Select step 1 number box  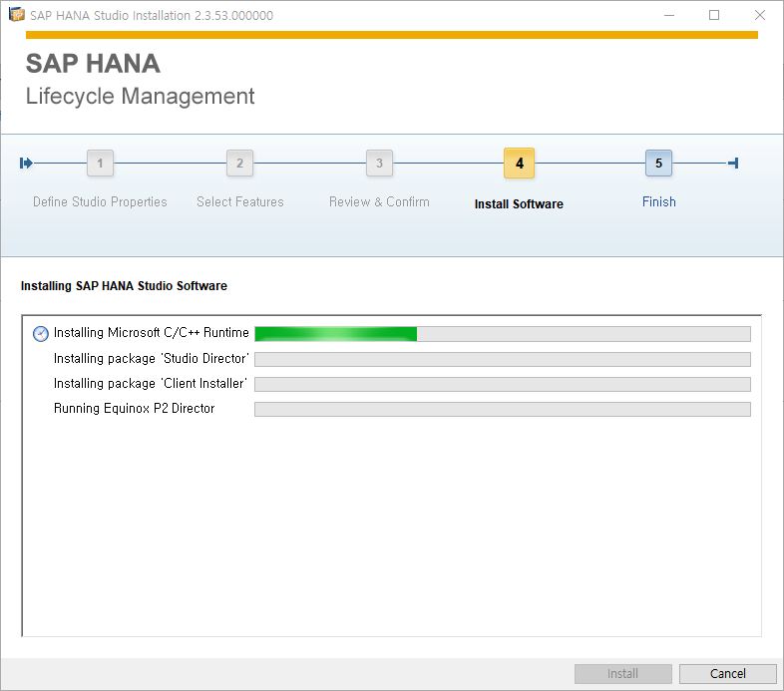coord(100,163)
